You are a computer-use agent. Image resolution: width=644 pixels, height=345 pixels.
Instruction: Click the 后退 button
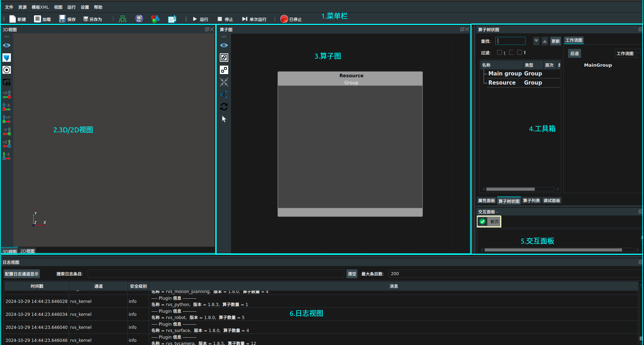575,53
